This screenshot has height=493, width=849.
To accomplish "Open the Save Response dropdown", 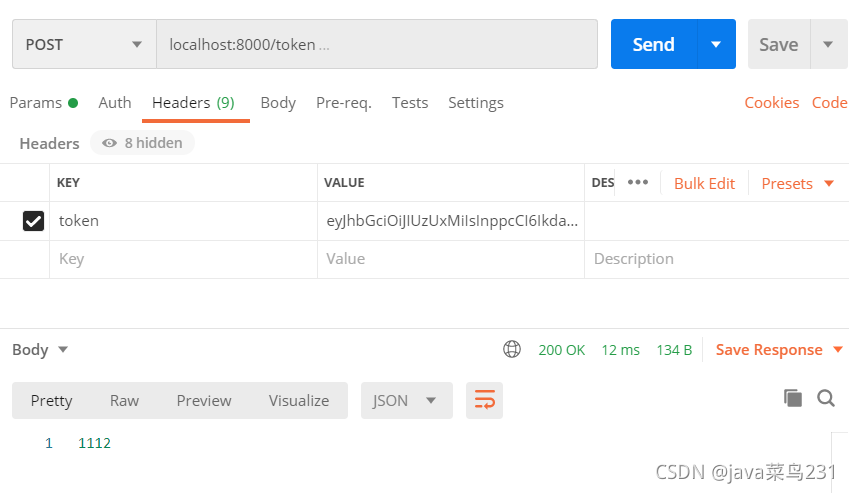I will (779, 350).
